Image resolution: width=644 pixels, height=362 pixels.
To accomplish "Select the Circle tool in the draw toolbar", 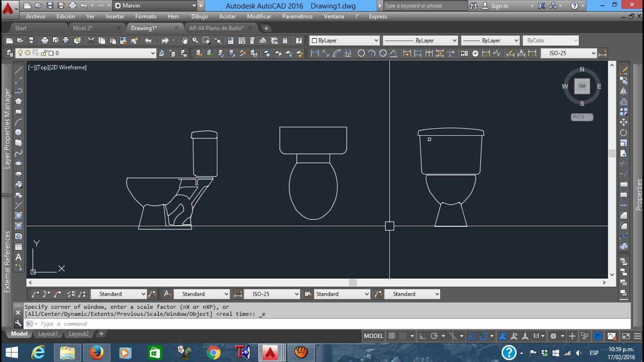I will [x=19, y=132].
